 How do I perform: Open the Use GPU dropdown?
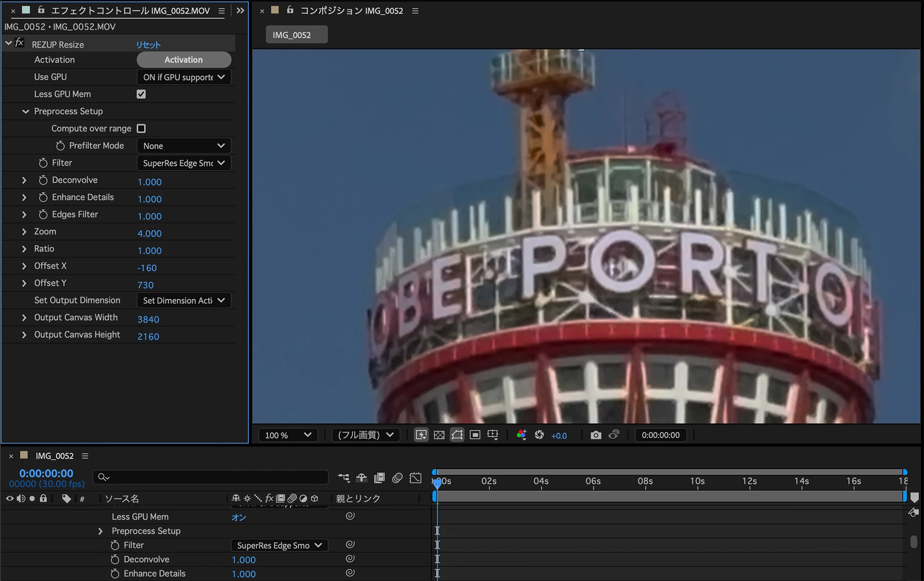184,77
